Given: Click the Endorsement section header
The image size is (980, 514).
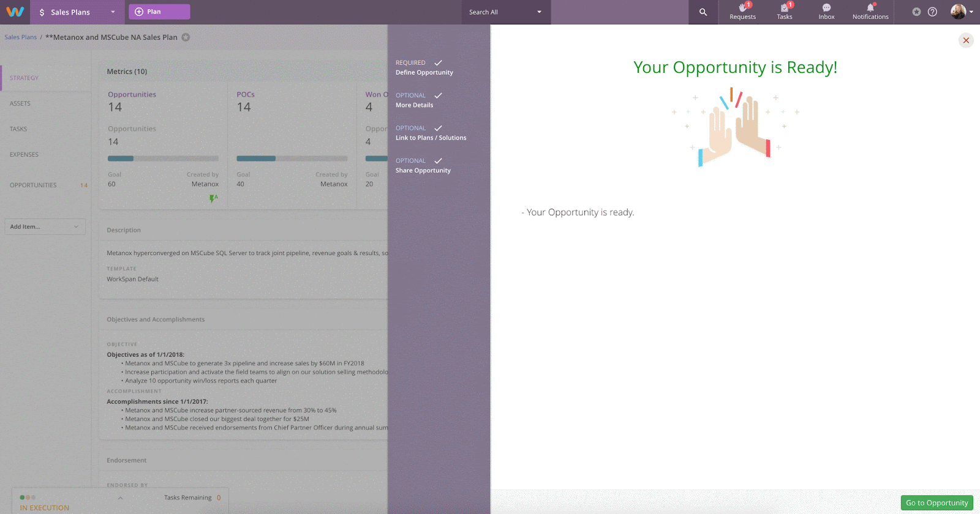Looking at the screenshot, I should [x=127, y=460].
